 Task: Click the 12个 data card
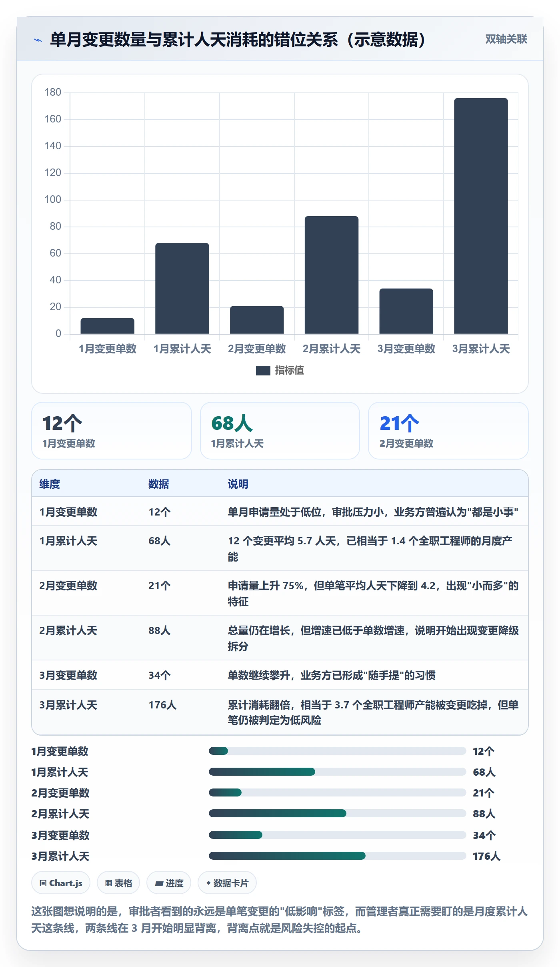click(112, 431)
